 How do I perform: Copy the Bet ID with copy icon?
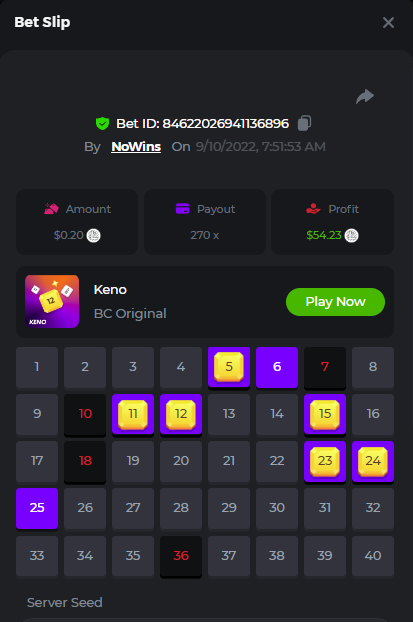304,123
